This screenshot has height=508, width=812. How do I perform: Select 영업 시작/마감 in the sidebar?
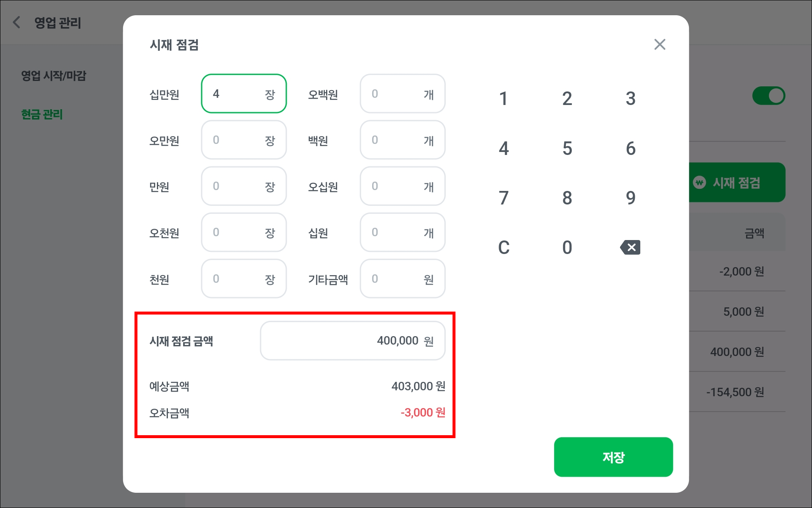[x=54, y=76]
